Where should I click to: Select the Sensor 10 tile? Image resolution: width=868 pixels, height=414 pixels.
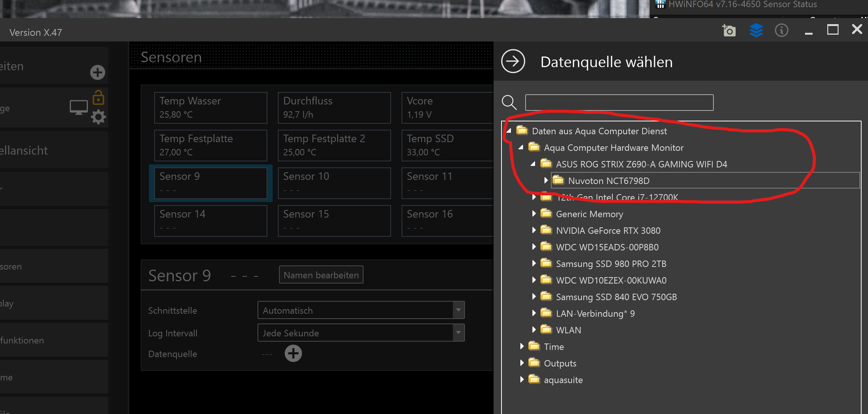pyautogui.click(x=334, y=183)
